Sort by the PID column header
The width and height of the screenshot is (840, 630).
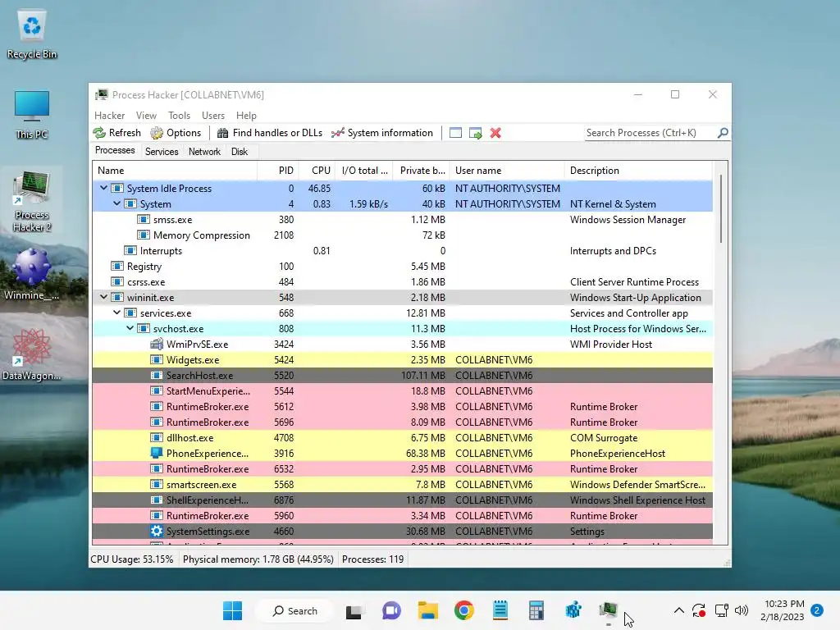pyautogui.click(x=277, y=171)
